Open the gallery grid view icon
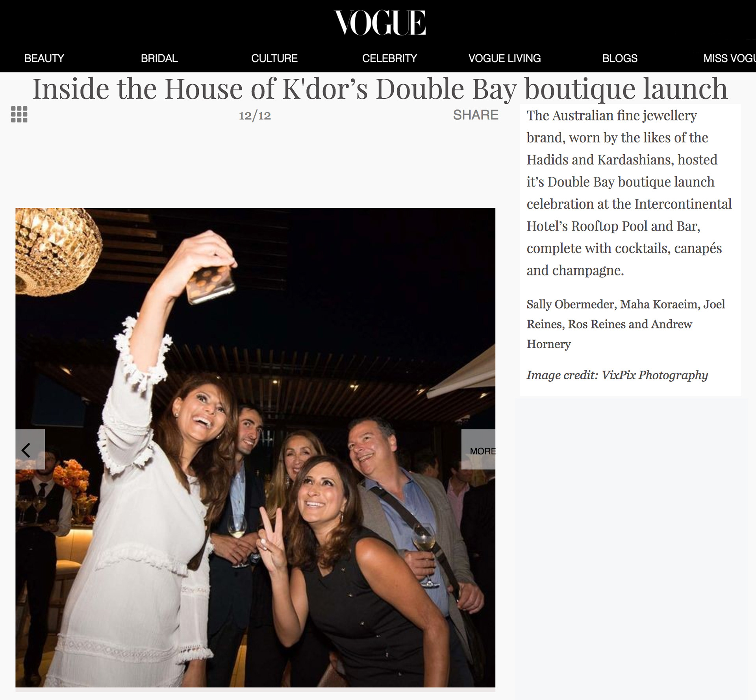 (x=19, y=115)
